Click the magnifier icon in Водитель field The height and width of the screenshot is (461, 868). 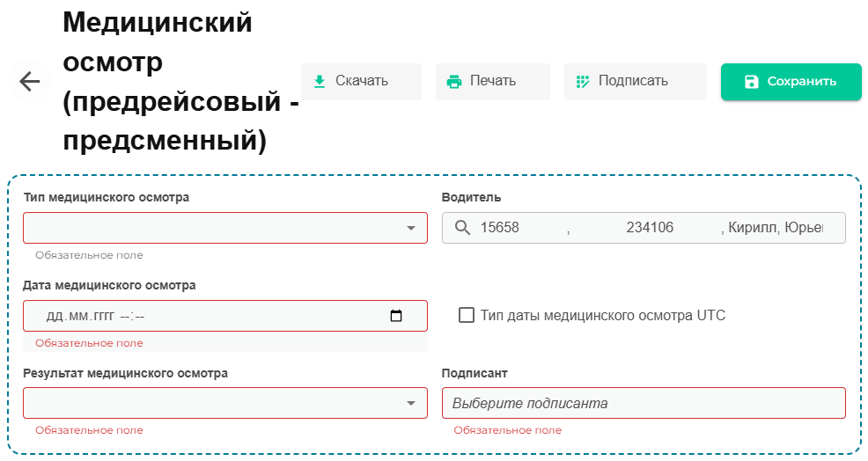click(x=463, y=228)
